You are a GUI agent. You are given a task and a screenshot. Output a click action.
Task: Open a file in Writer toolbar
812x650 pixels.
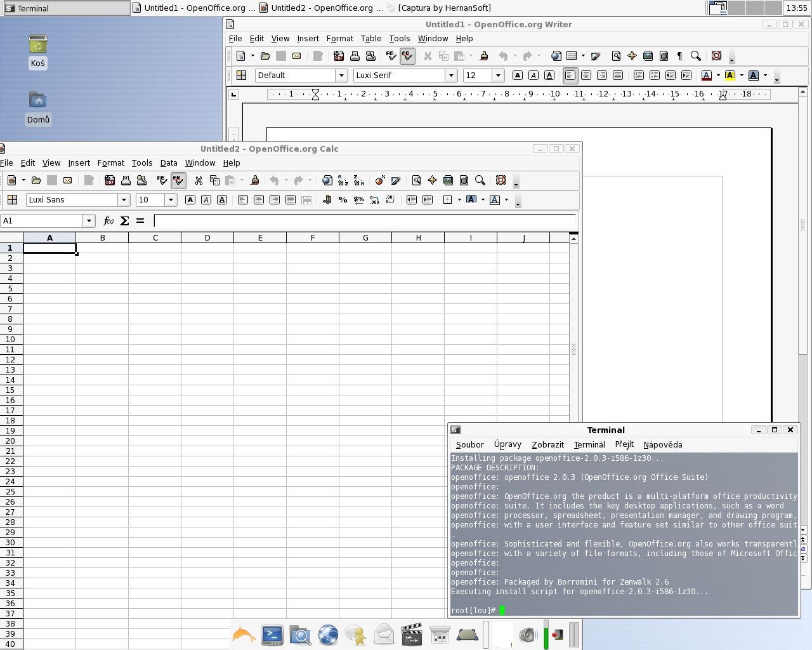tap(265, 56)
